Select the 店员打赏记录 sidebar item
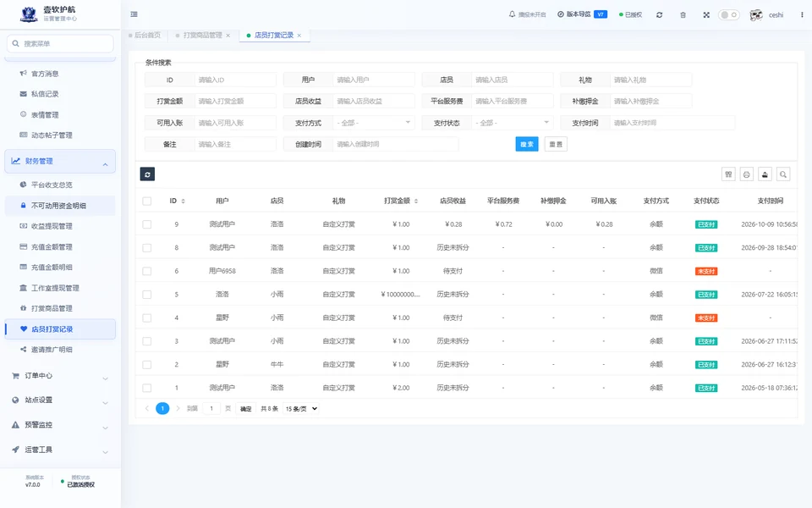This screenshot has width=812, height=508. 59,329
